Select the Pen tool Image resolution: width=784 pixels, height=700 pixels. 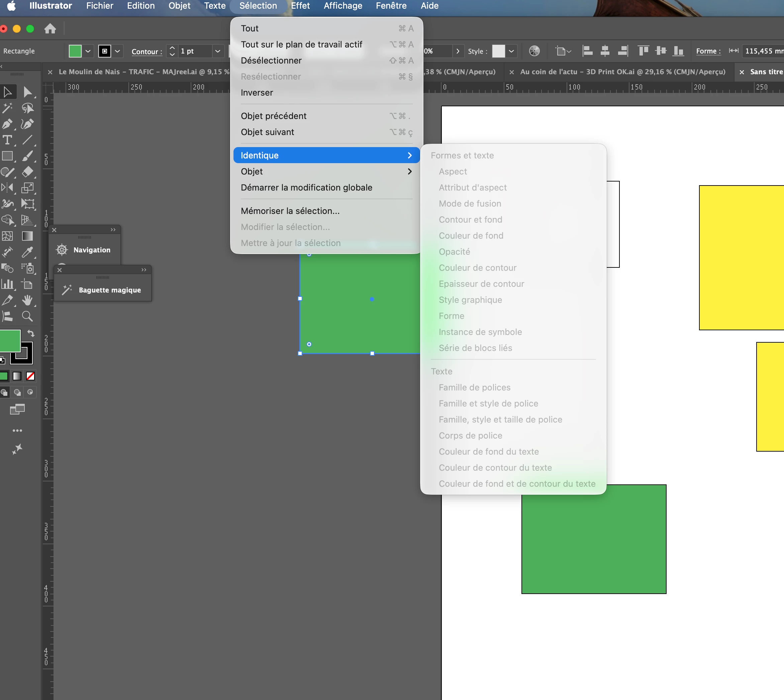(x=7, y=124)
